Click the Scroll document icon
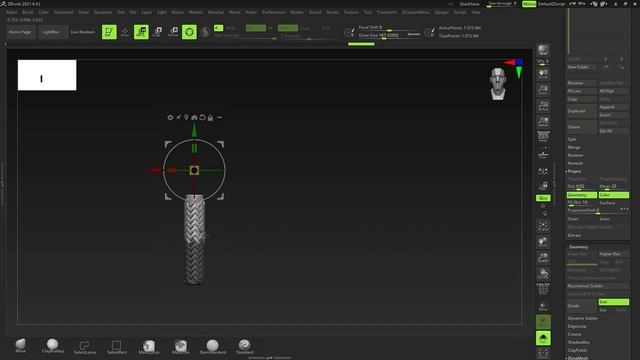The height and width of the screenshot is (360, 640). click(543, 74)
